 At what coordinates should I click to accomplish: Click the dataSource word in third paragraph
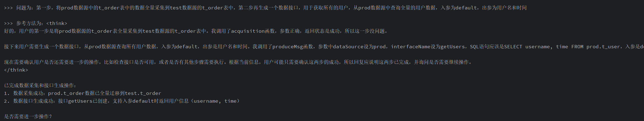point(348,47)
